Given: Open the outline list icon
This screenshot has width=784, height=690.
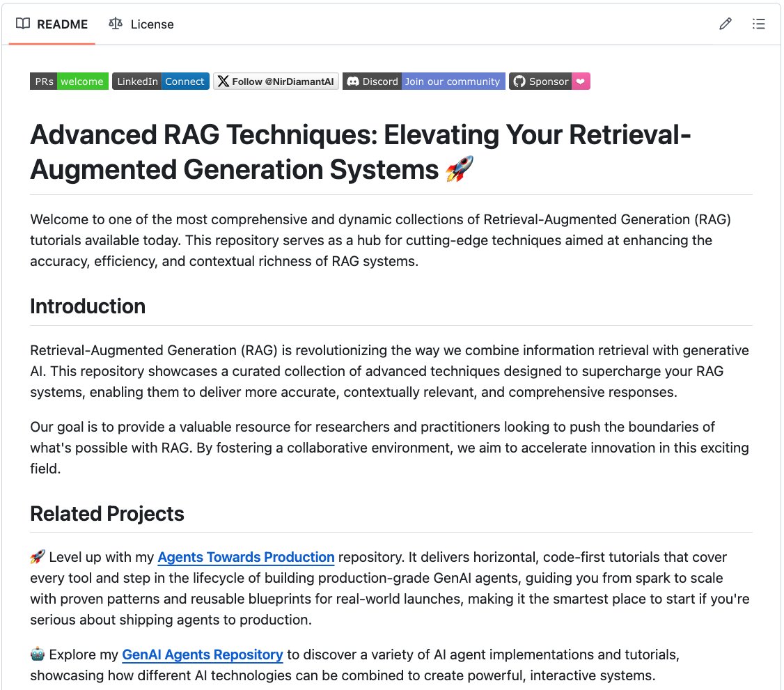Looking at the screenshot, I should point(758,24).
